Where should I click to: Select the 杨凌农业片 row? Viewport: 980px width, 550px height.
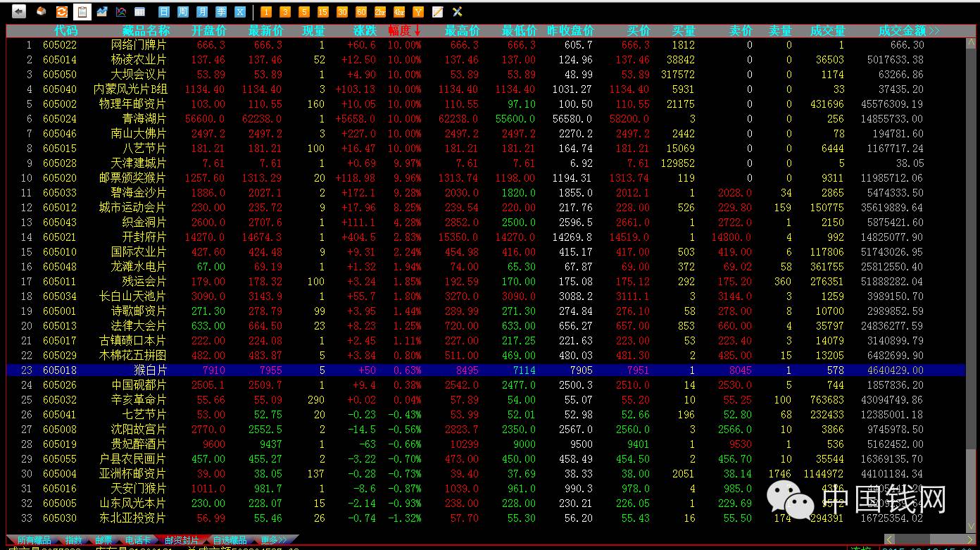point(486,60)
